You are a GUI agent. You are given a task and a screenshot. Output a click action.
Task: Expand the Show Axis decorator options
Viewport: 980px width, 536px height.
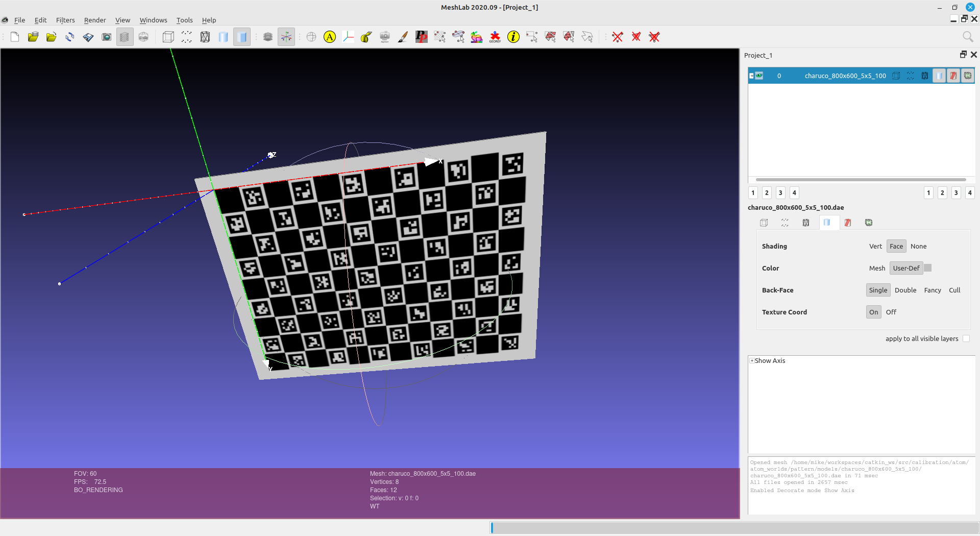tap(752, 361)
